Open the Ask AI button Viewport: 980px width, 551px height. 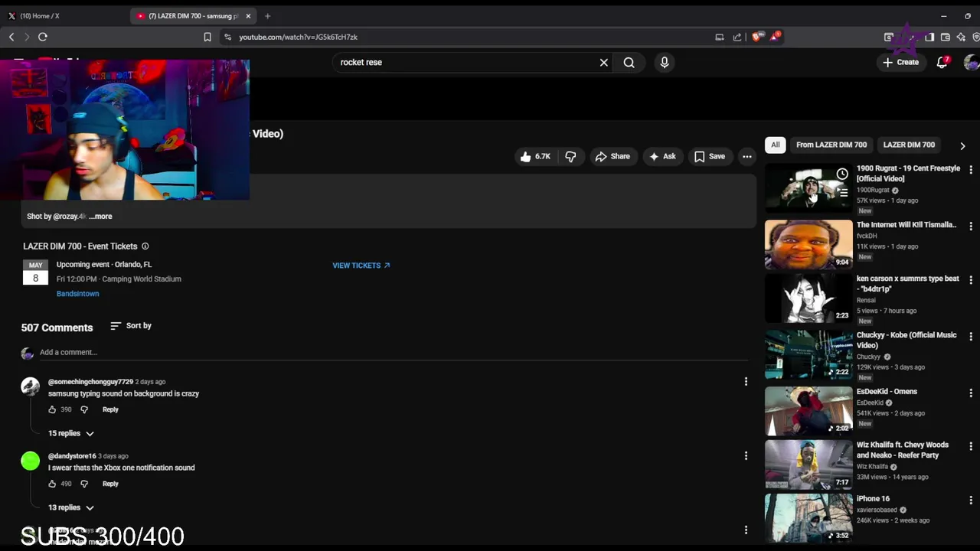click(662, 156)
